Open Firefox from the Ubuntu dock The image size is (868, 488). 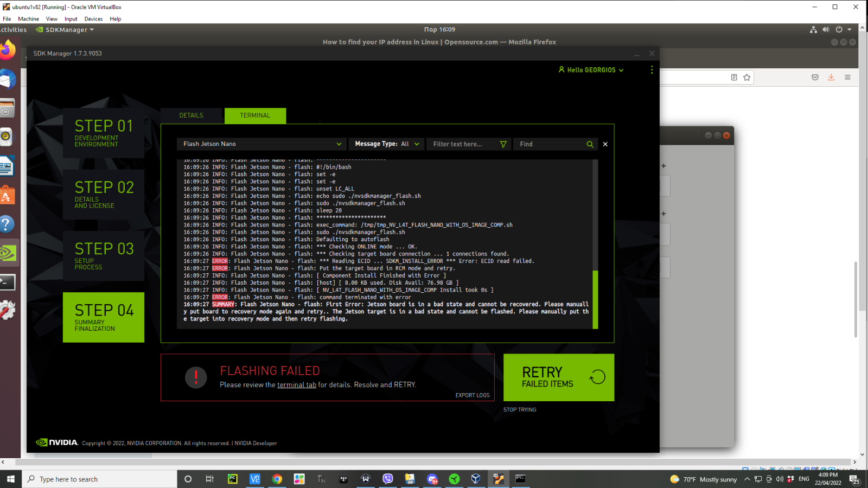[x=7, y=50]
